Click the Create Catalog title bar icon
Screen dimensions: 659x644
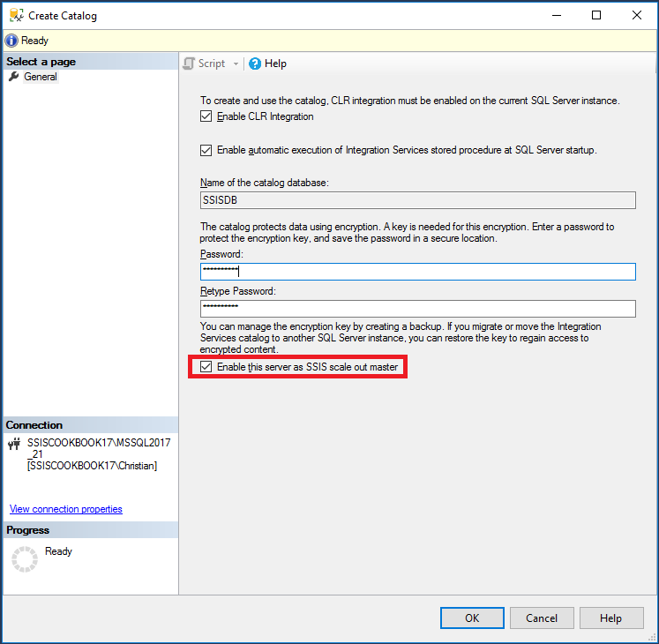17,15
